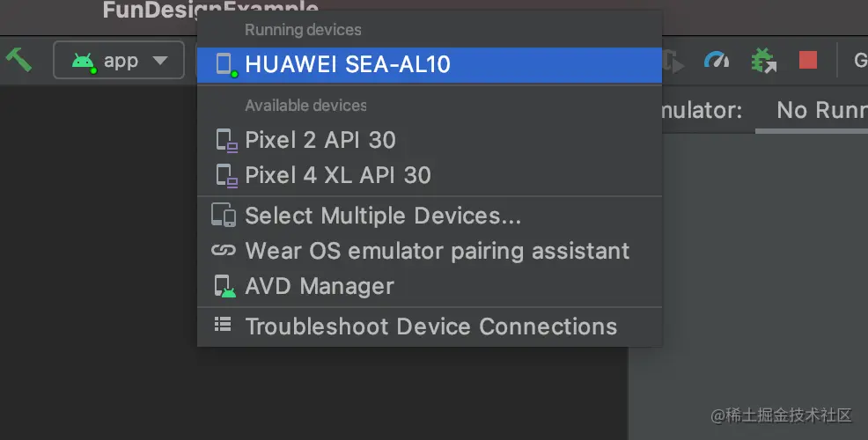Click the multi-device icon for Select Multiple Devices
868x440 pixels.
224,215
